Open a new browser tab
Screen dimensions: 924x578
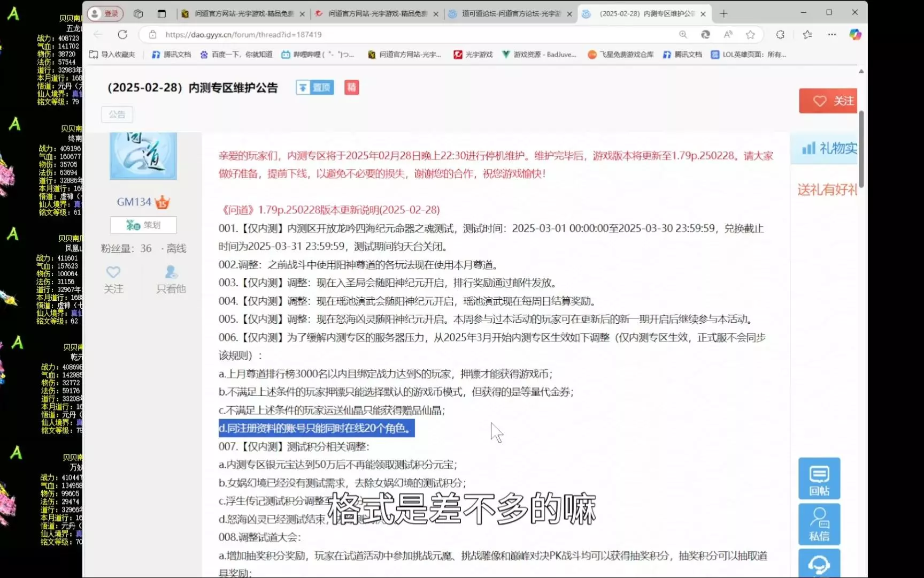pos(723,13)
